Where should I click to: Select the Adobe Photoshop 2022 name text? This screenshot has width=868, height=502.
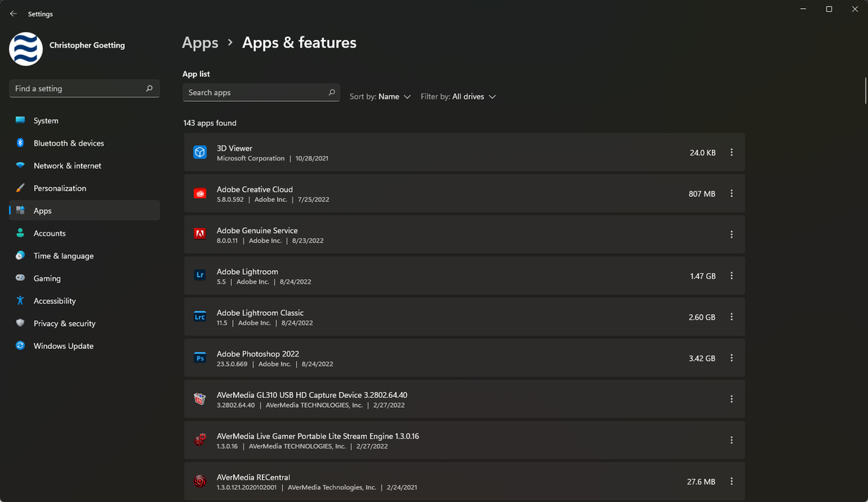click(x=258, y=354)
